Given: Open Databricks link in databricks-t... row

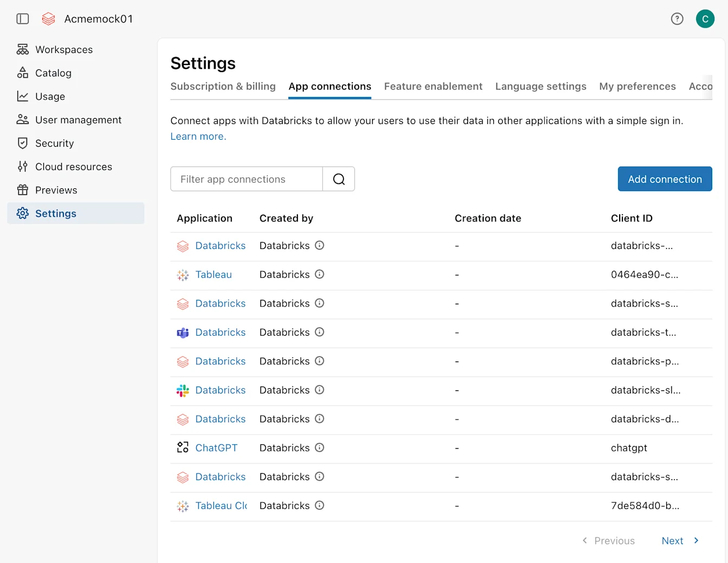Looking at the screenshot, I should point(220,332).
